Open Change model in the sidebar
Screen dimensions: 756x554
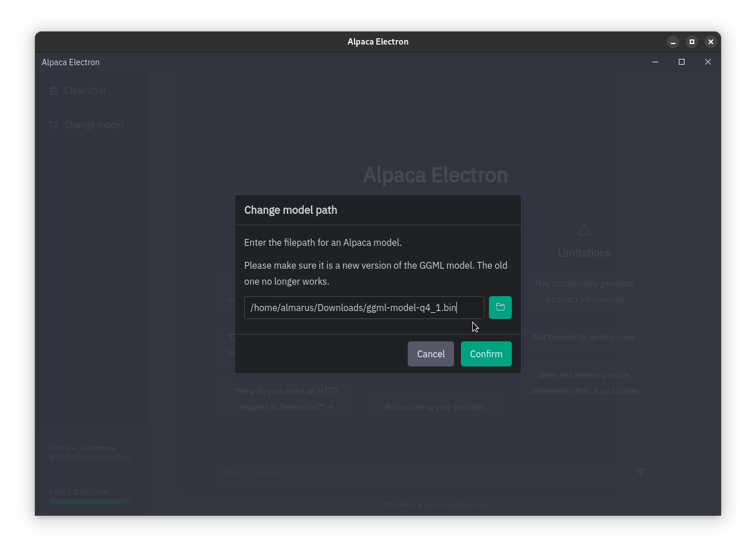tap(86, 125)
